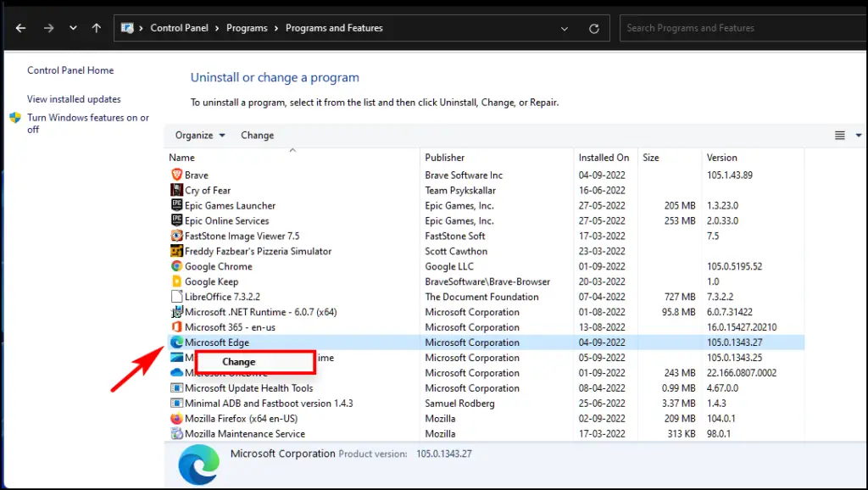The image size is (868, 490).
Task: Open View installed updates link
Action: click(74, 99)
